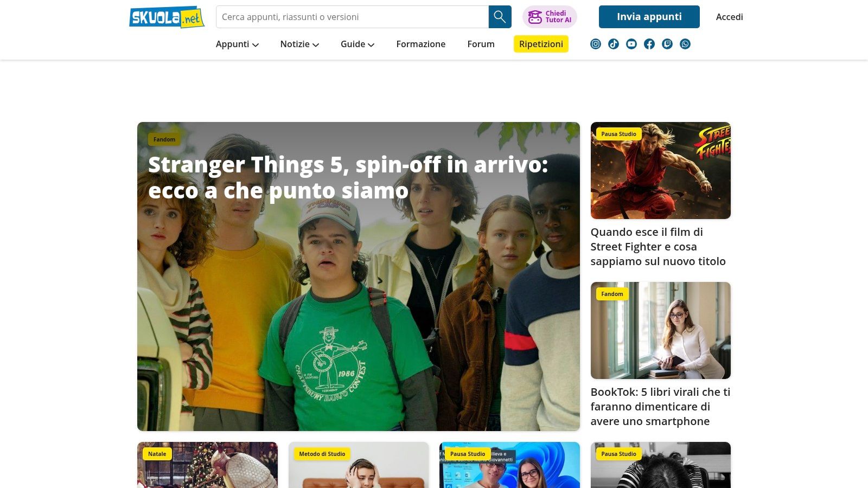Open the Twitch social icon
The width and height of the screenshot is (868, 488).
(667, 44)
